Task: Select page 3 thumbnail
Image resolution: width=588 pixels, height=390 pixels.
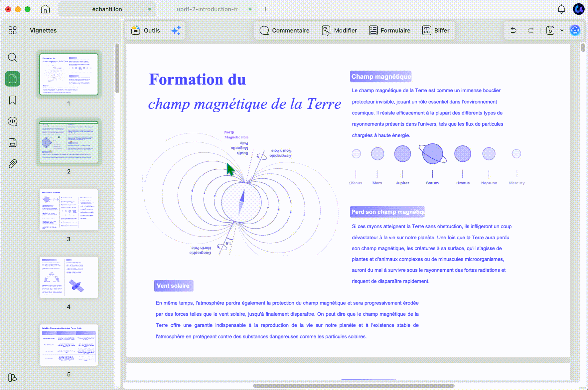Action: tap(69, 210)
